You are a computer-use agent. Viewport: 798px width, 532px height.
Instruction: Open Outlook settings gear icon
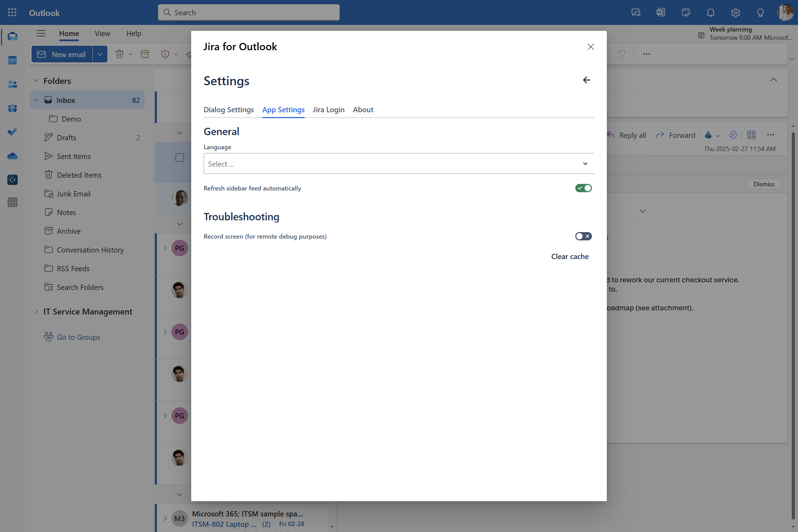point(735,13)
